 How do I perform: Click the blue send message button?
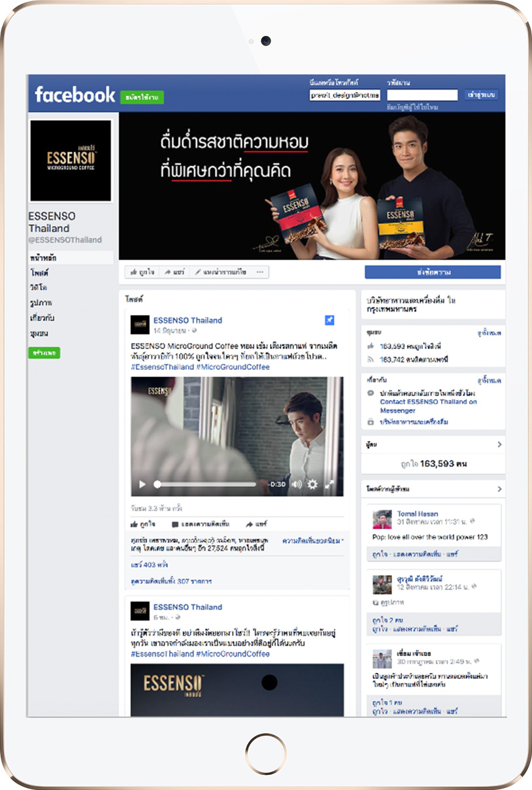click(x=433, y=272)
